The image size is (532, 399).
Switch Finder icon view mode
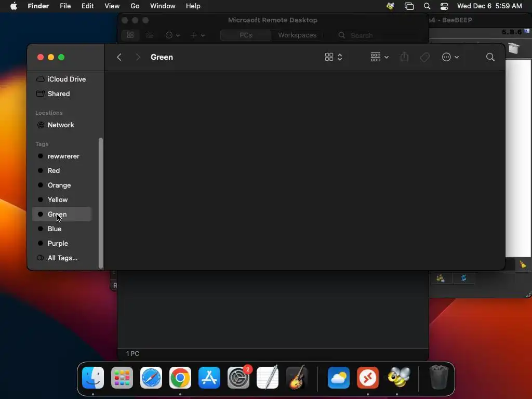[333, 57]
